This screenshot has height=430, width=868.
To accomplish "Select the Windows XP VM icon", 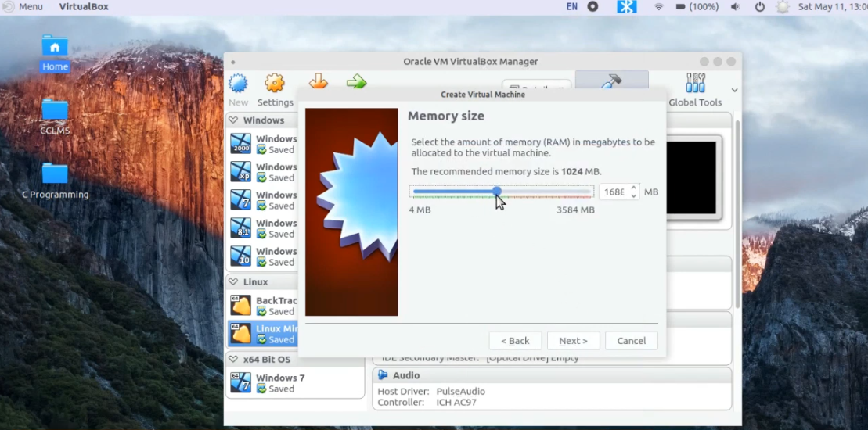I will click(241, 172).
